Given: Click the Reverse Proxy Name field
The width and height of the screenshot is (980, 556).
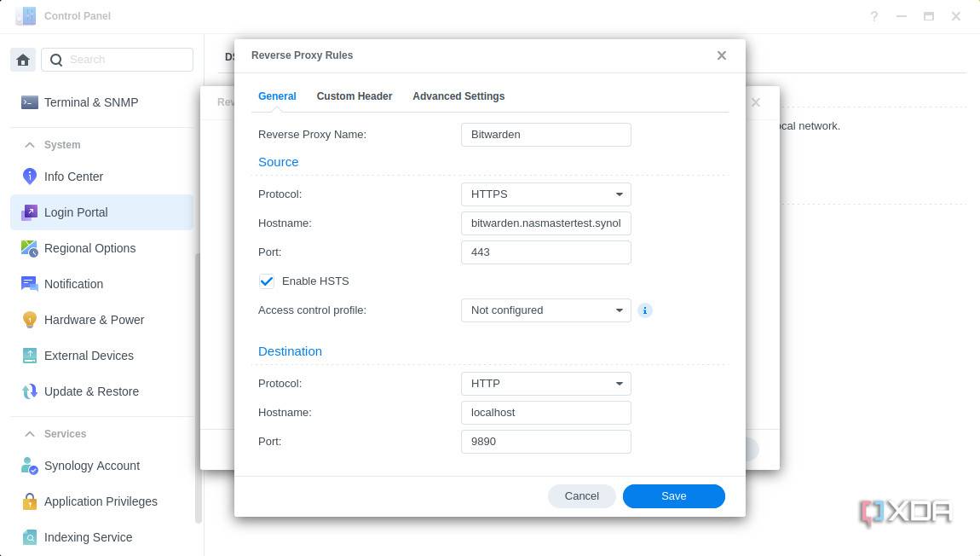Looking at the screenshot, I should 545,134.
